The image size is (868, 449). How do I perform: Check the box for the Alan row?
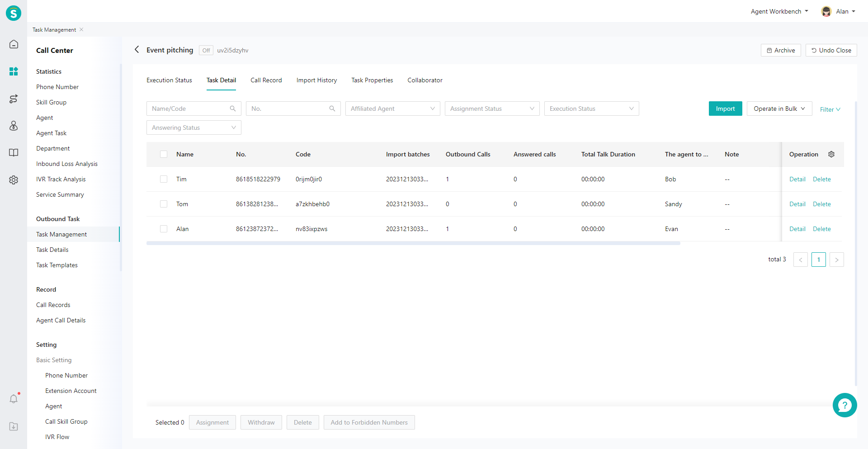point(164,229)
